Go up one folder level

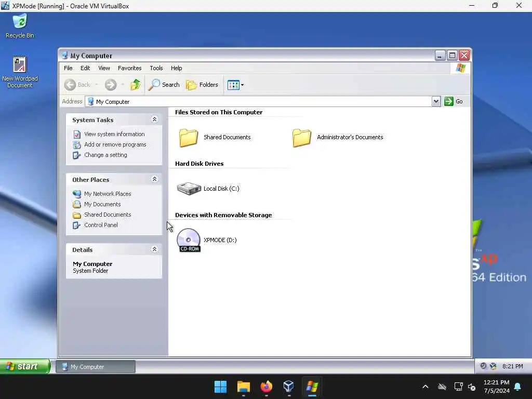click(136, 85)
